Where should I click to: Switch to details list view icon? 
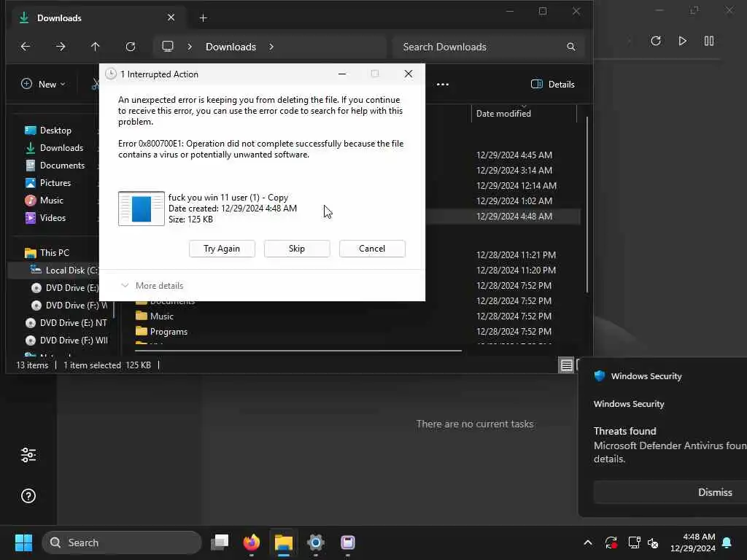566,365
